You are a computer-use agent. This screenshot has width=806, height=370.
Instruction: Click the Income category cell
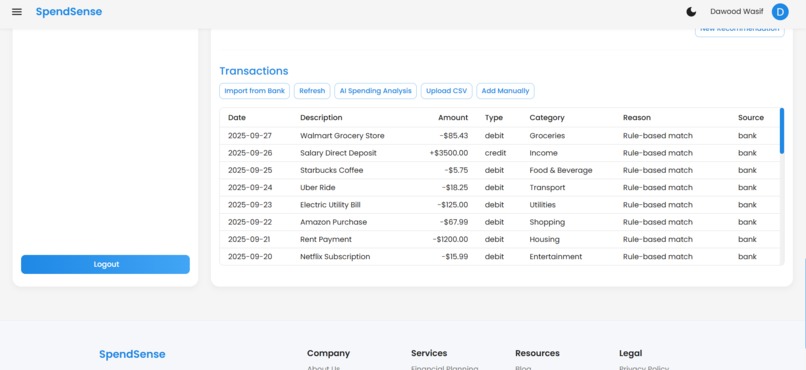pyautogui.click(x=543, y=153)
